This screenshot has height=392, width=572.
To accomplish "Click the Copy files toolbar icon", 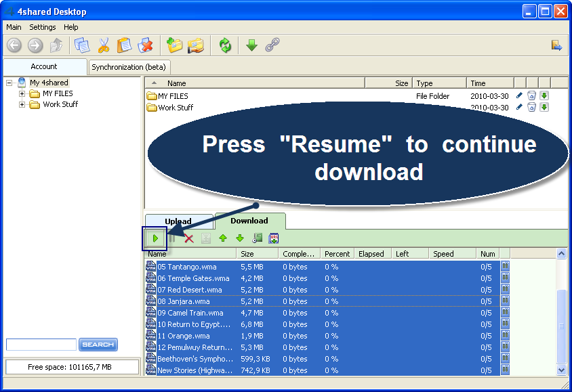I will click(x=82, y=45).
